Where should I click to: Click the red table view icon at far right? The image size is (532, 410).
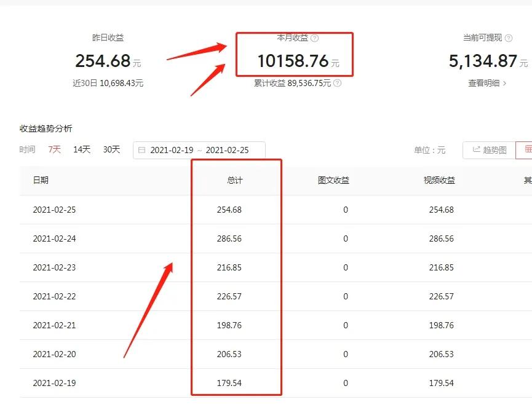point(527,149)
